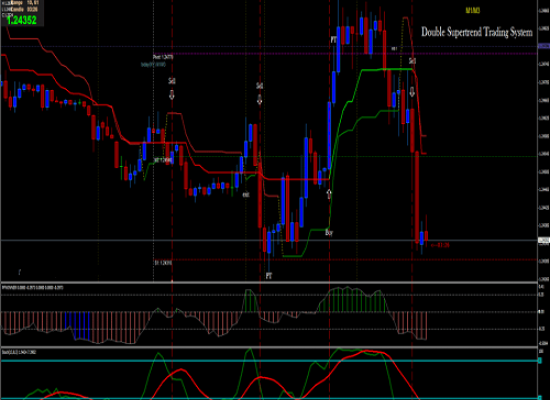Click the Buy up-arrow signal icon
The height and width of the screenshot is (400, 550).
click(x=329, y=194)
